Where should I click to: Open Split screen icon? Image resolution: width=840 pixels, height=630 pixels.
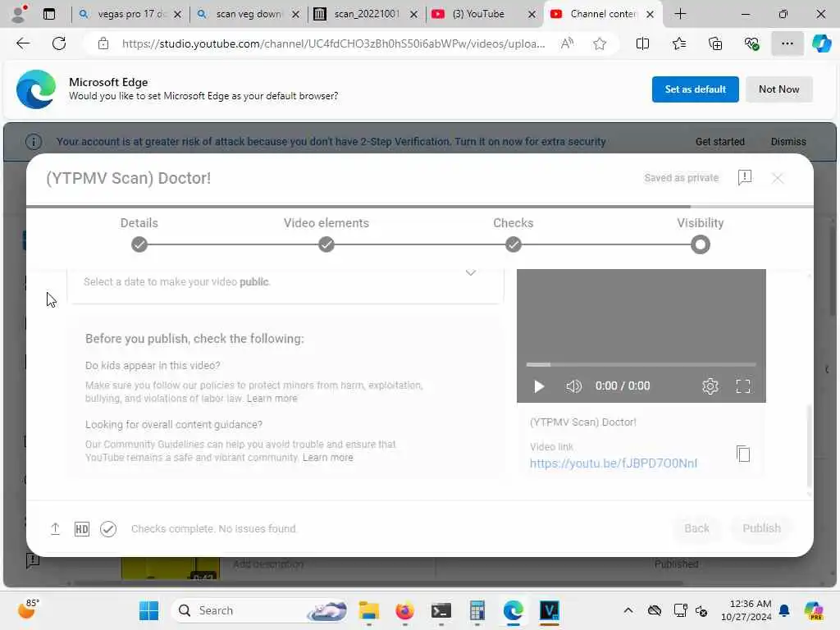(642, 43)
